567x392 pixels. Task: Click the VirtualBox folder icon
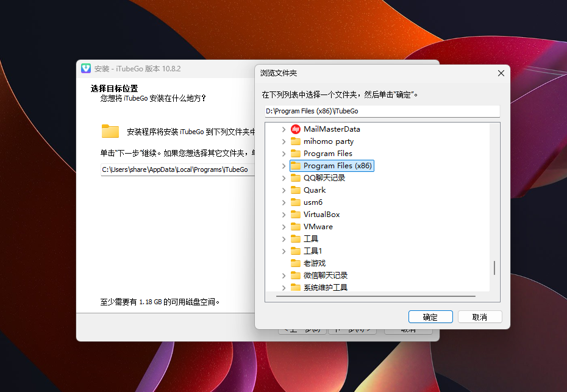pyautogui.click(x=296, y=215)
